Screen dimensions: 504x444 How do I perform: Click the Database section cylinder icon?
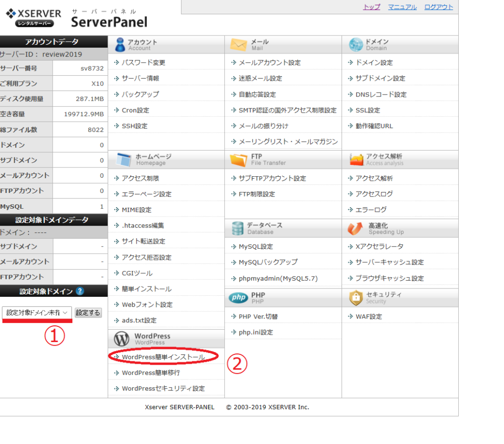[238, 228]
